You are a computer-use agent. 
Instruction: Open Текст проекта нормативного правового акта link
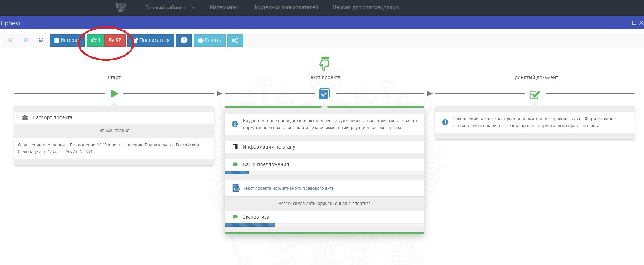289,188
